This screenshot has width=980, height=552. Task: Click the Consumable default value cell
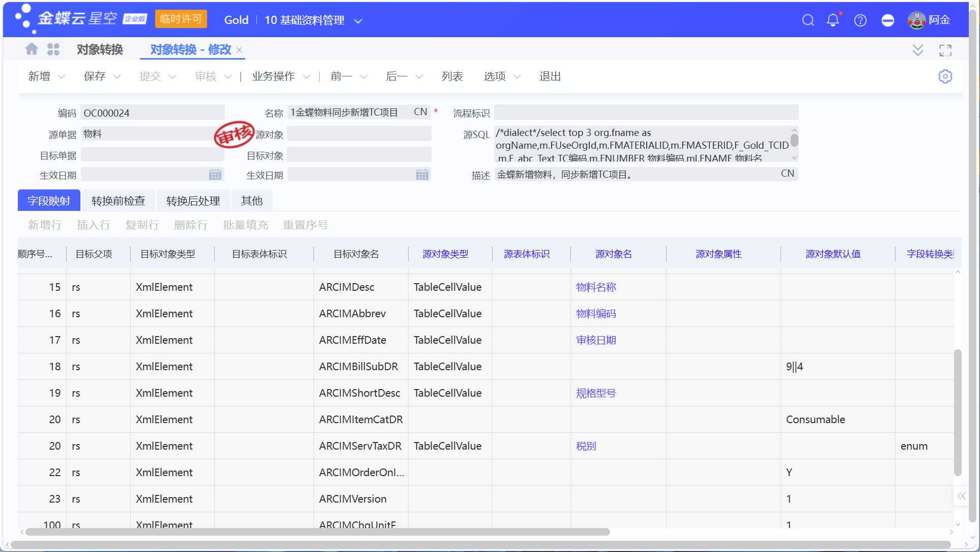(838, 420)
